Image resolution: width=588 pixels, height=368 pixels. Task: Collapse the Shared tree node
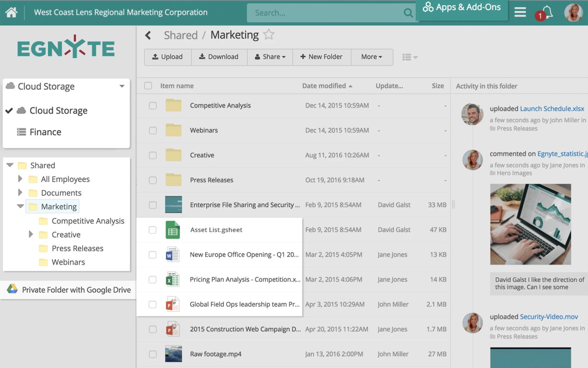[x=10, y=165]
